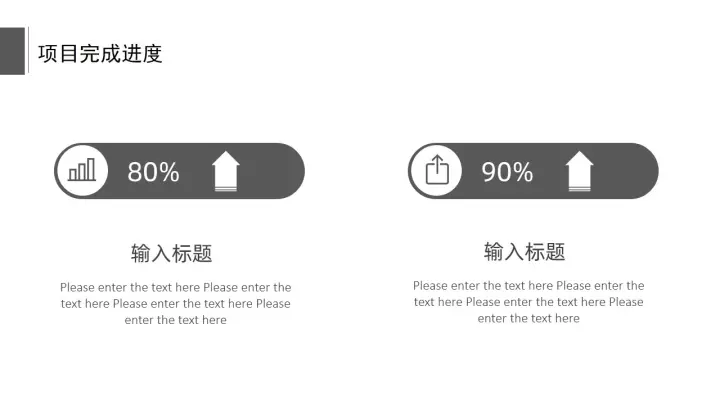Click the empty rounded end of the 90% bar

pos(627,171)
